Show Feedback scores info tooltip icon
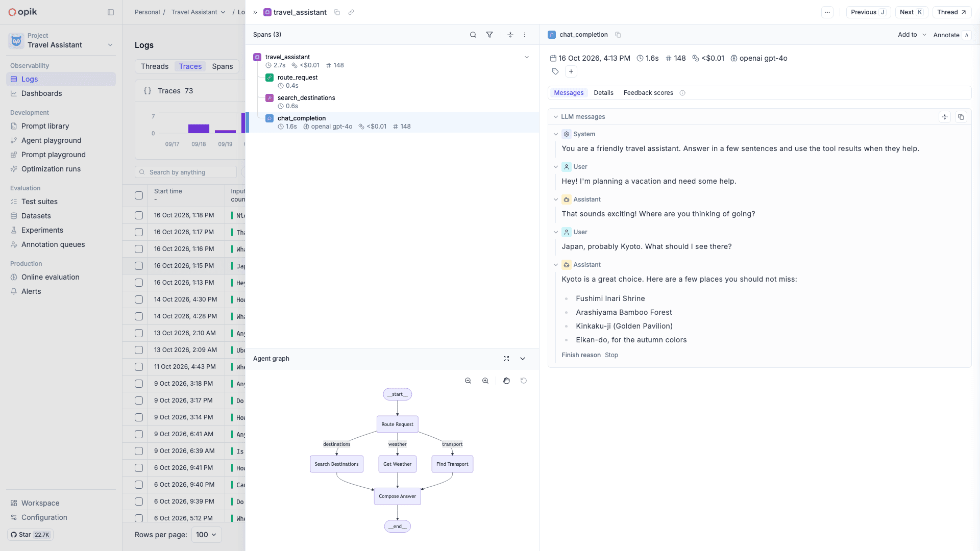Screen dimensions: 980x551 682,93
